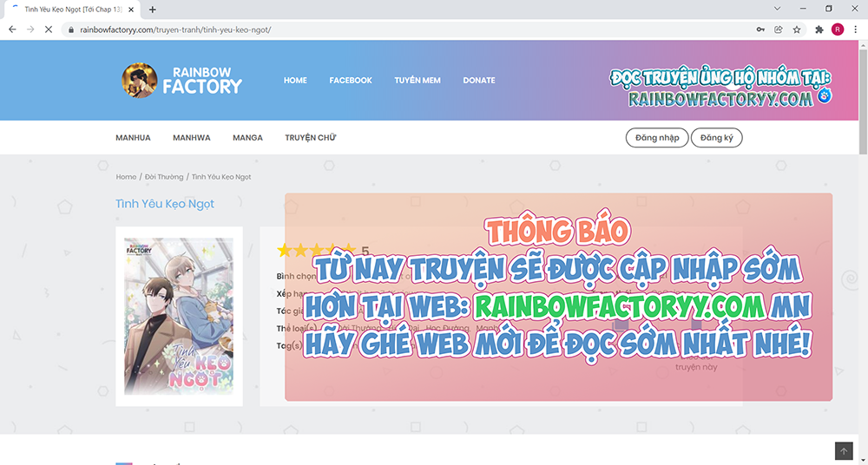The width and height of the screenshot is (868, 465).
Task: Open the MANHUA category menu
Action: coord(133,138)
